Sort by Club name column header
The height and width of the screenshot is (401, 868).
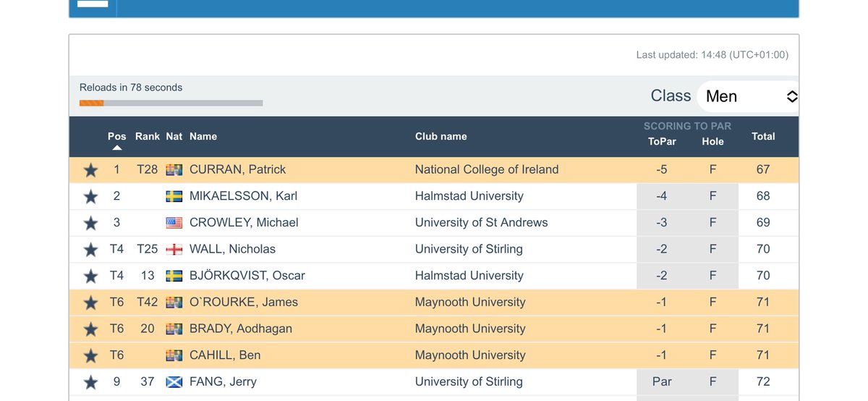(441, 136)
